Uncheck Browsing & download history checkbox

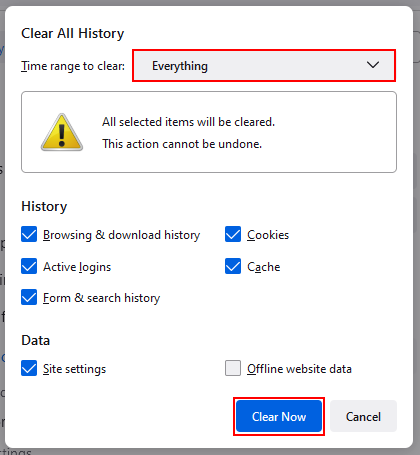[x=29, y=234]
